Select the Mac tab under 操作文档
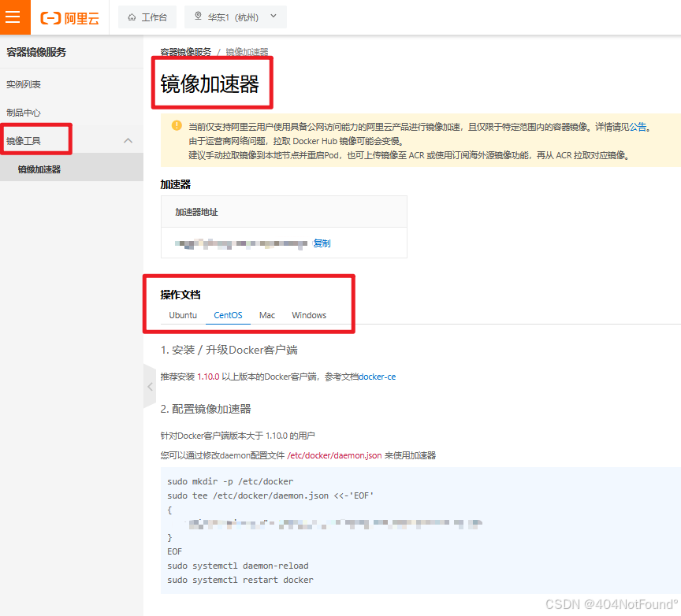 pyautogui.click(x=266, y=315)
